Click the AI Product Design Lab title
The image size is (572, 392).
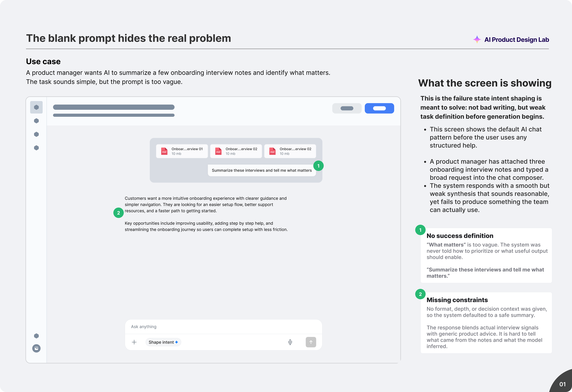(x=516, y=40)
